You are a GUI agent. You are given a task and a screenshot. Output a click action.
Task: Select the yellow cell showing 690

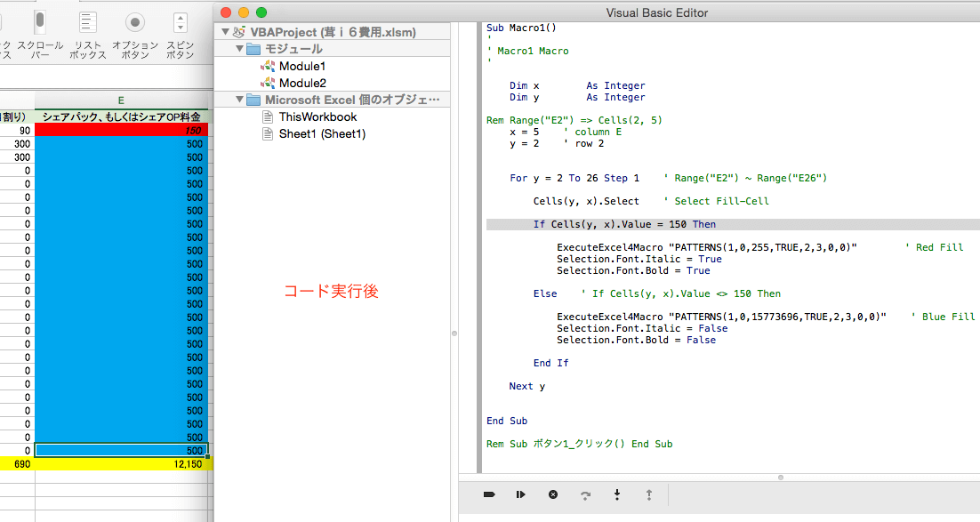tap(17, 464)
